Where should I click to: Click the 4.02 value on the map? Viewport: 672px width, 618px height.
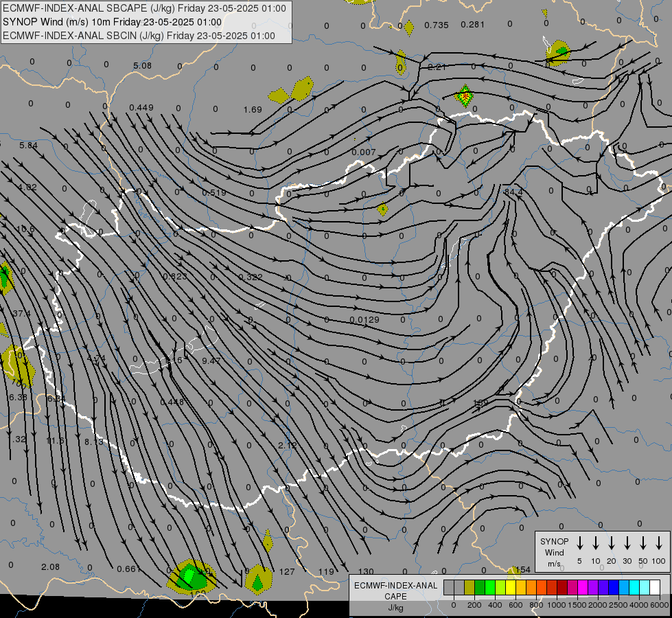(x=27, y=187)
